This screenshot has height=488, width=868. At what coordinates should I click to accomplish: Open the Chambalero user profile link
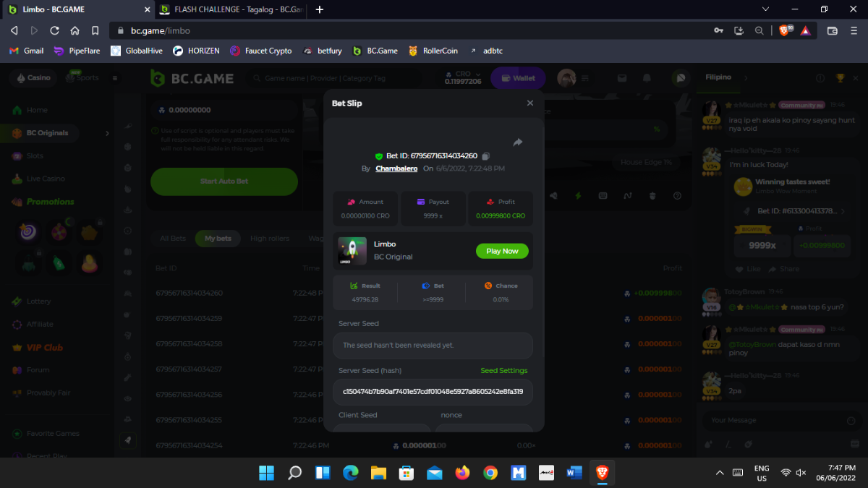tap(396, 168)
